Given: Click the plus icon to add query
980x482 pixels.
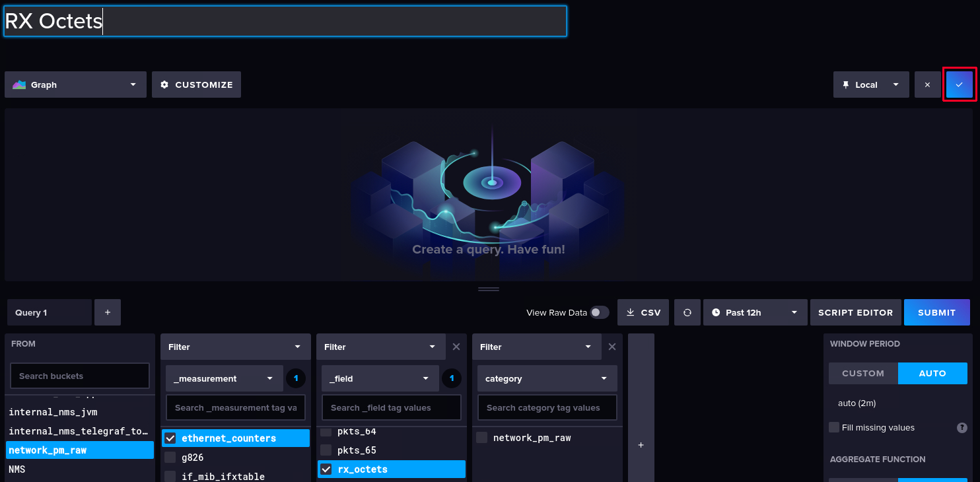Looking at the screenshot, I should (x=108, y=312).
